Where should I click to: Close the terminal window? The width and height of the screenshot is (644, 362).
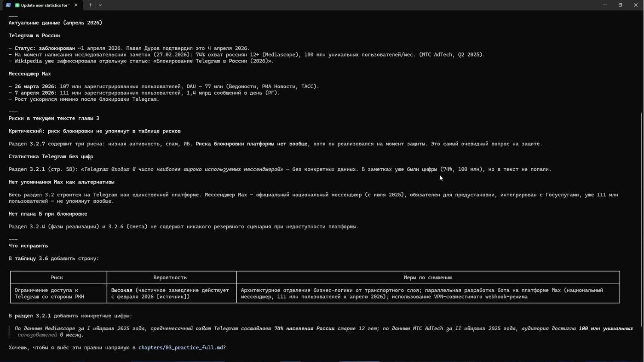point(636,5)
